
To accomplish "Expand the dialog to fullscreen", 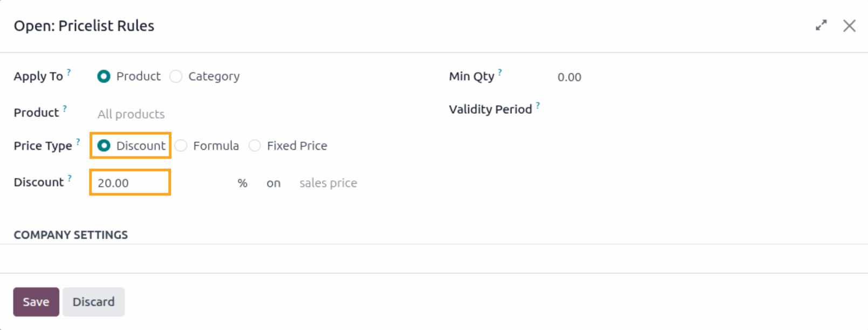I will pyautogui.click(x=820, y=25).
